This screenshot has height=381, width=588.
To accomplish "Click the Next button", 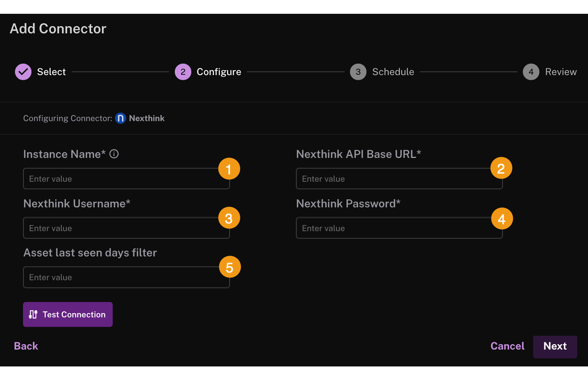I will point(555,347).
